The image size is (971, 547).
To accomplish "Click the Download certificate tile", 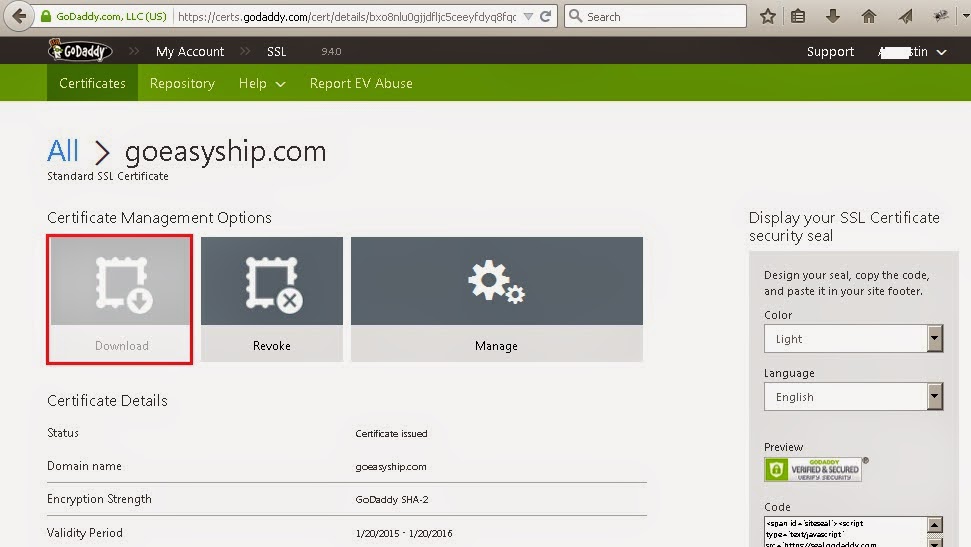I will tap(120, 299).
